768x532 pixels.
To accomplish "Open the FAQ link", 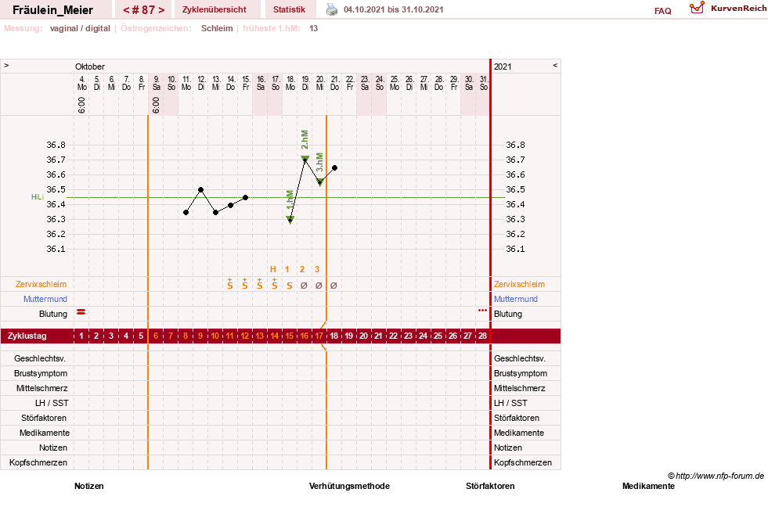I will [x=662, y=11].
